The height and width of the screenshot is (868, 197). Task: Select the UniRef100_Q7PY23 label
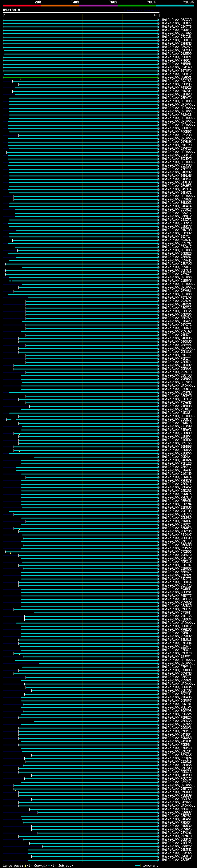point(177,168)
